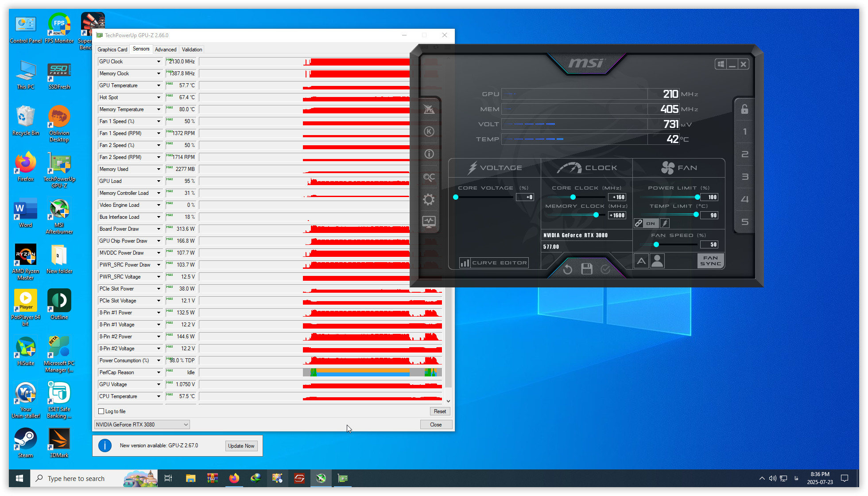Open the HiSuite desktop icon

click(26, 351)
